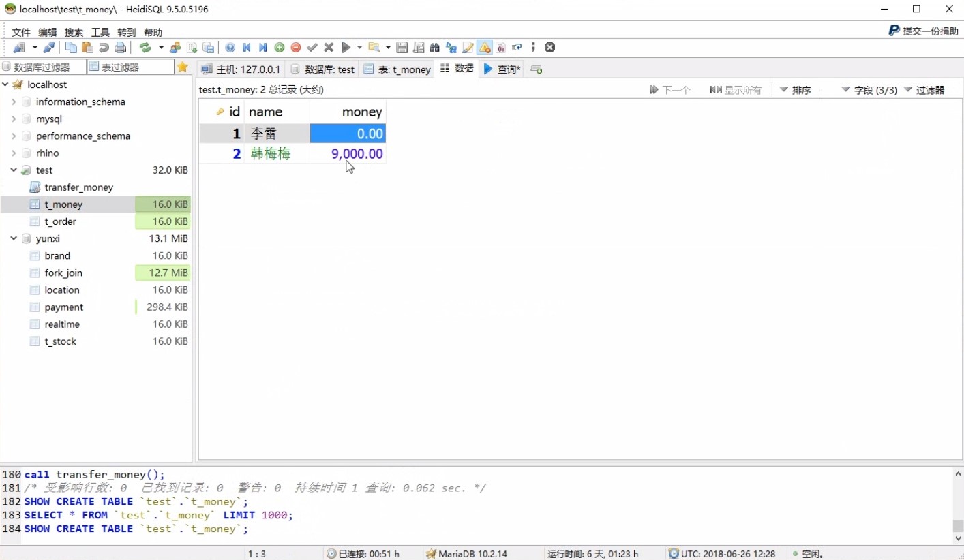Open the 转到 menu
Viewport: 964px width, 560px height.
click(127, 32)
